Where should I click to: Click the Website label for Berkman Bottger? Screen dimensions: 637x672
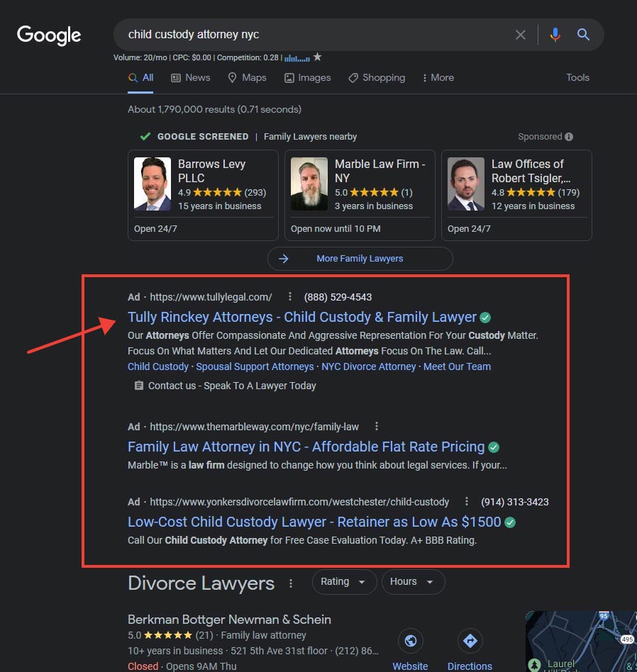pos(410,666)
